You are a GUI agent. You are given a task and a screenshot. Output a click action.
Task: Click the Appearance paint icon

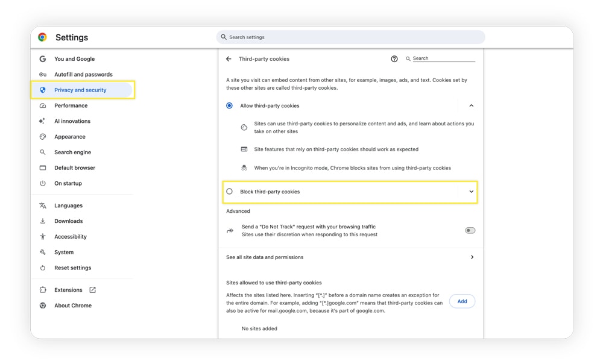[x=43, y=137]
